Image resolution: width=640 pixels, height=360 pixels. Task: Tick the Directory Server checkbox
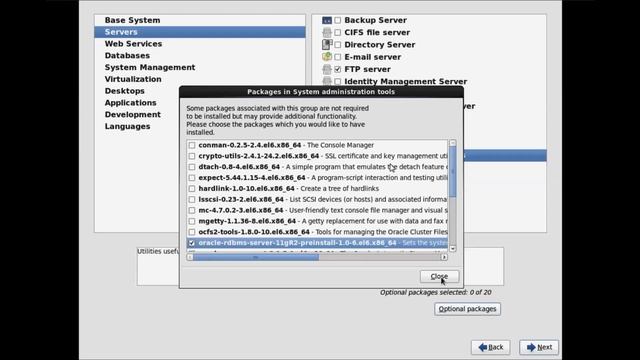[338, 44]
